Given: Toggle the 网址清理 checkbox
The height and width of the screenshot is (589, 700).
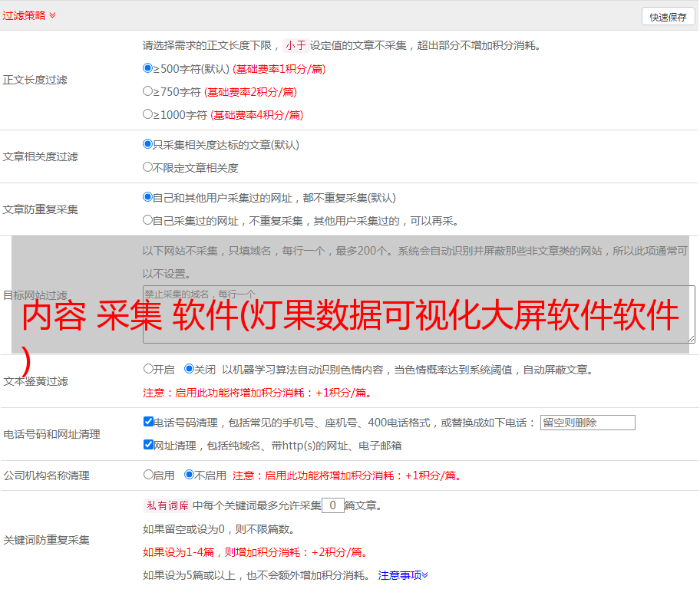Looking at the screenshot, I should coord(148,445).
